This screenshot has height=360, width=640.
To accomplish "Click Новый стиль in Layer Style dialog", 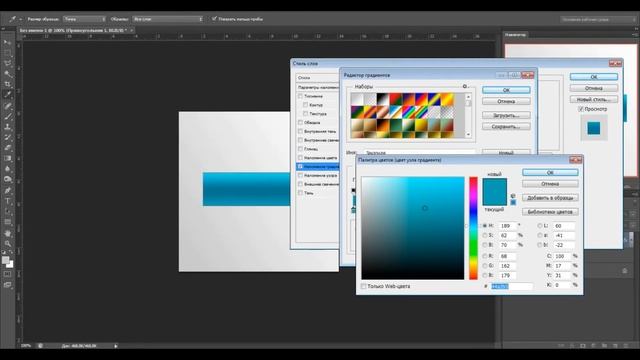I will click(x=594, y=100).
